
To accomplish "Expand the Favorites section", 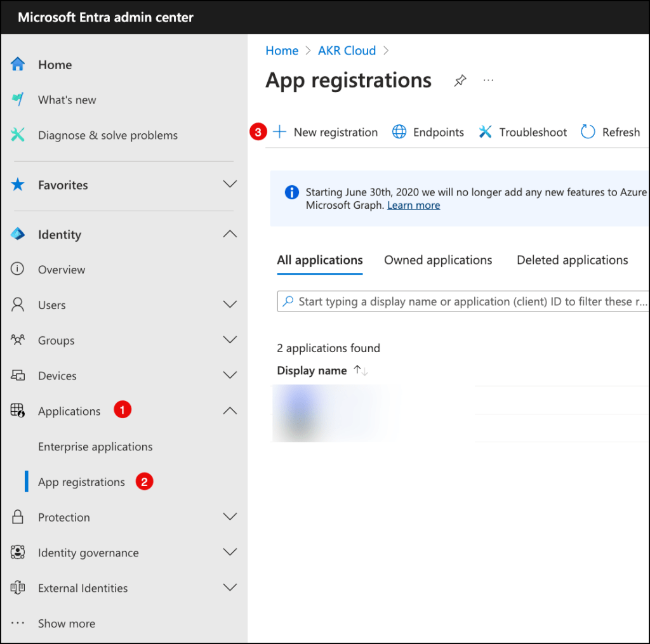I will click(230, 185).
